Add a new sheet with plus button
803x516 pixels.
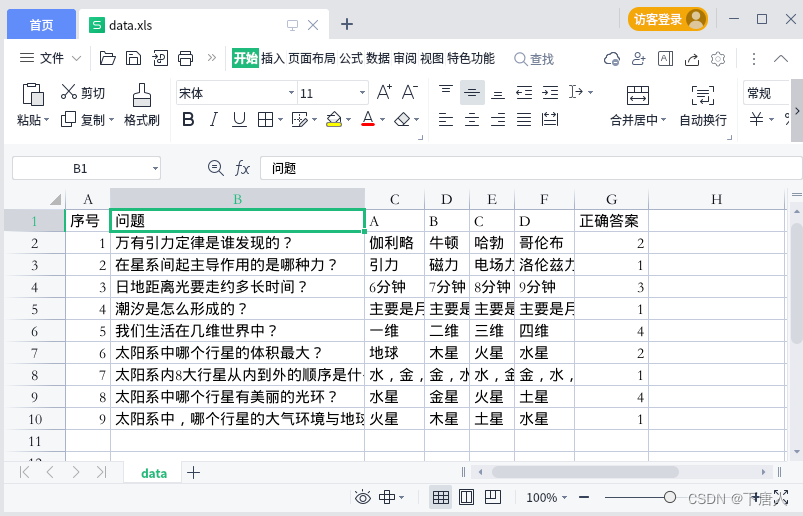[x=194, y=472]
